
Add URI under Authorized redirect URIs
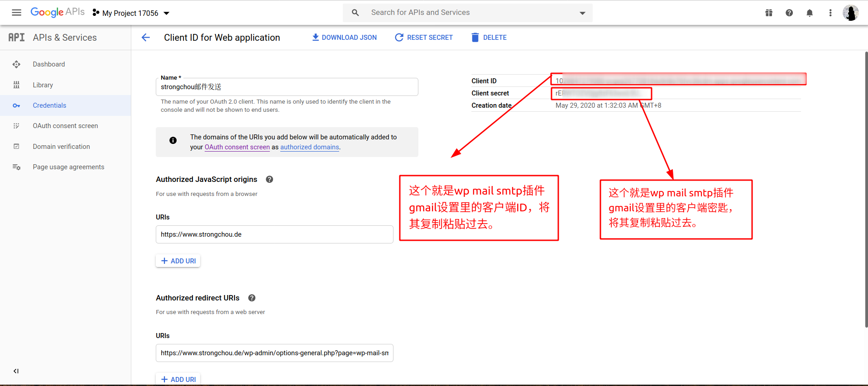[178, 379]
